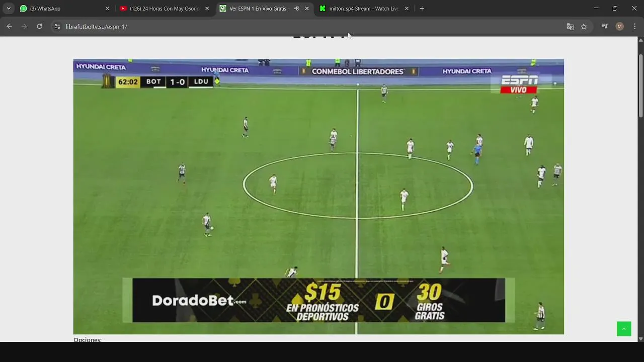Click the DoradoBet advertisement banner
Viewport: 644px width, 362px height.
tap(318, 300)
